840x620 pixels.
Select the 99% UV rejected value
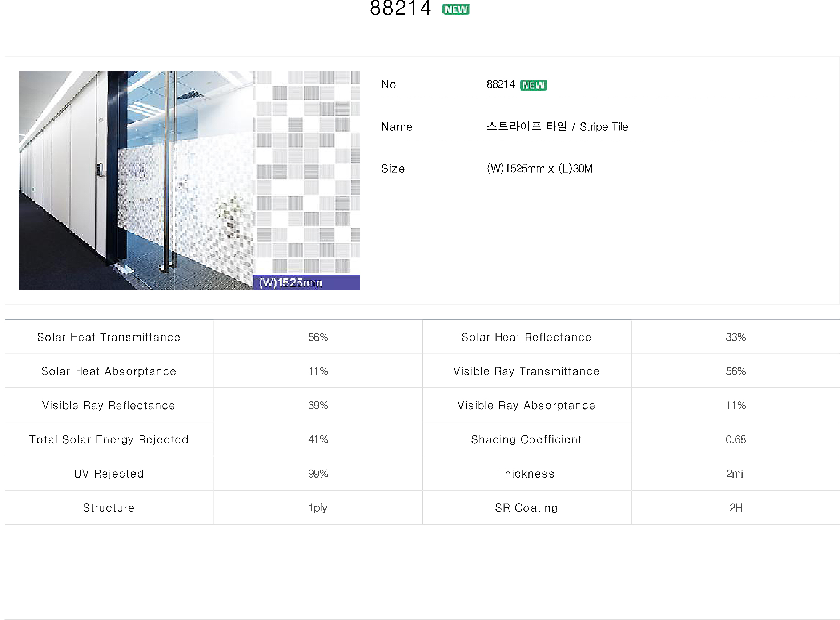[318, 474]
